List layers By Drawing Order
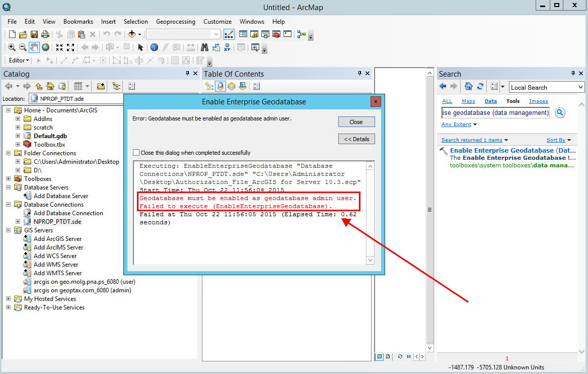588x374 pixels. (x=209, y=86)
